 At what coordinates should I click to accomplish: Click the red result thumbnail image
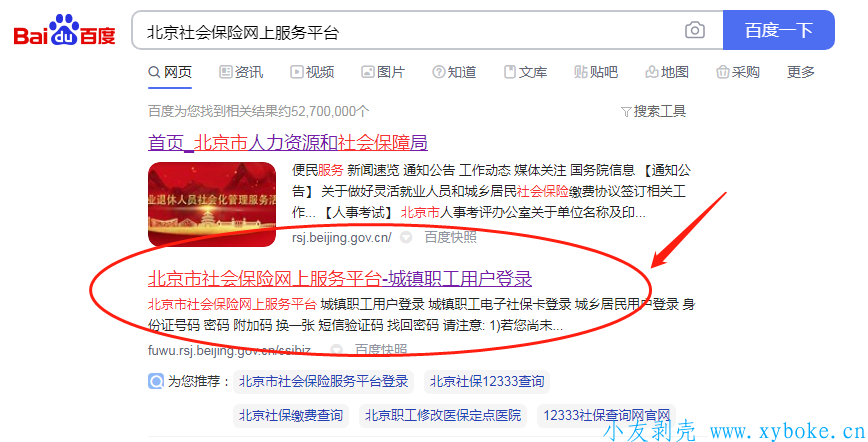[x=212, y=204]
